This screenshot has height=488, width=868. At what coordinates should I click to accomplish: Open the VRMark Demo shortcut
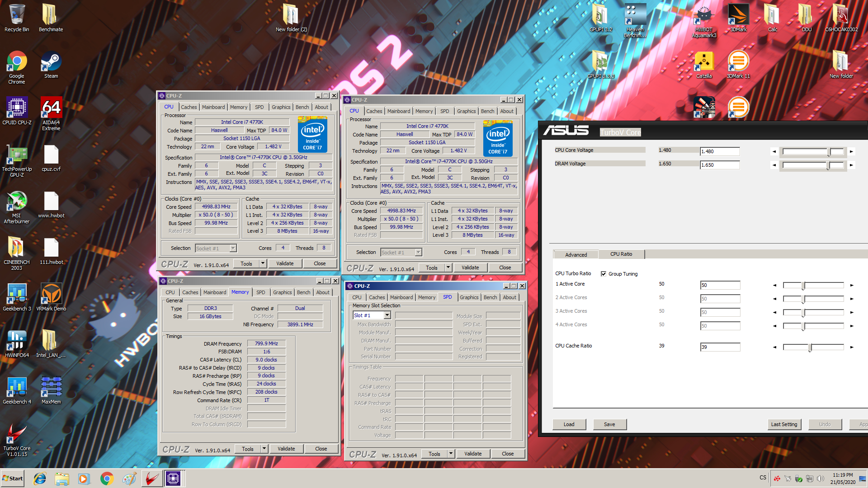pyautogui.click(x=51, y=297)
